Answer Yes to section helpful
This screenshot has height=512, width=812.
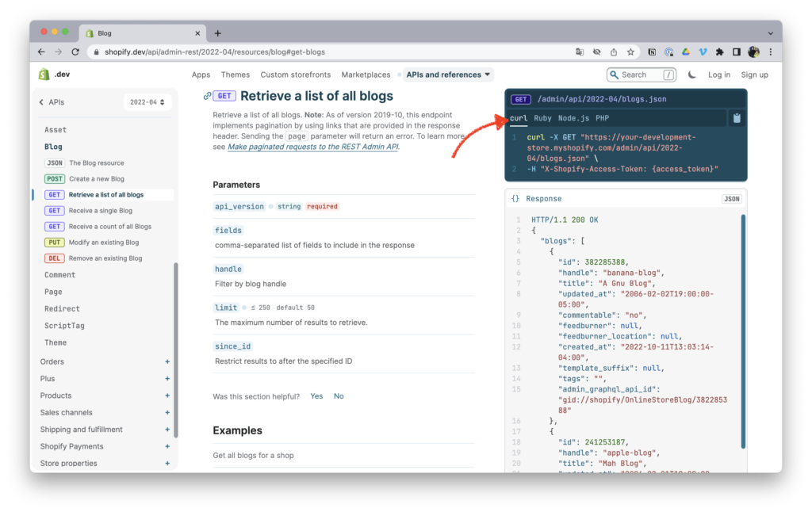(316, 396)
